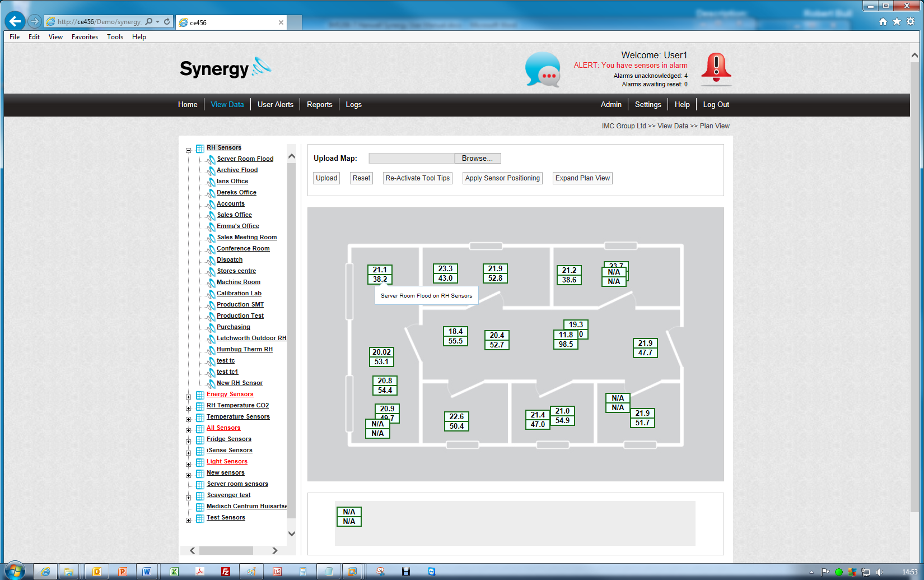
Task: Click the 23.3 / 43.0 sensor reading box
Action: point(445,273)
